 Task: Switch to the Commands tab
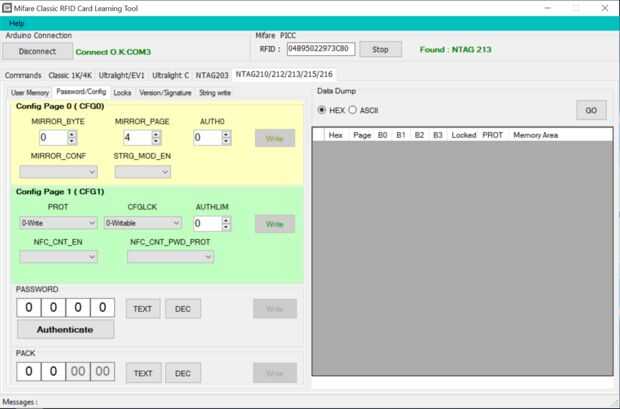tap(23, 75)
